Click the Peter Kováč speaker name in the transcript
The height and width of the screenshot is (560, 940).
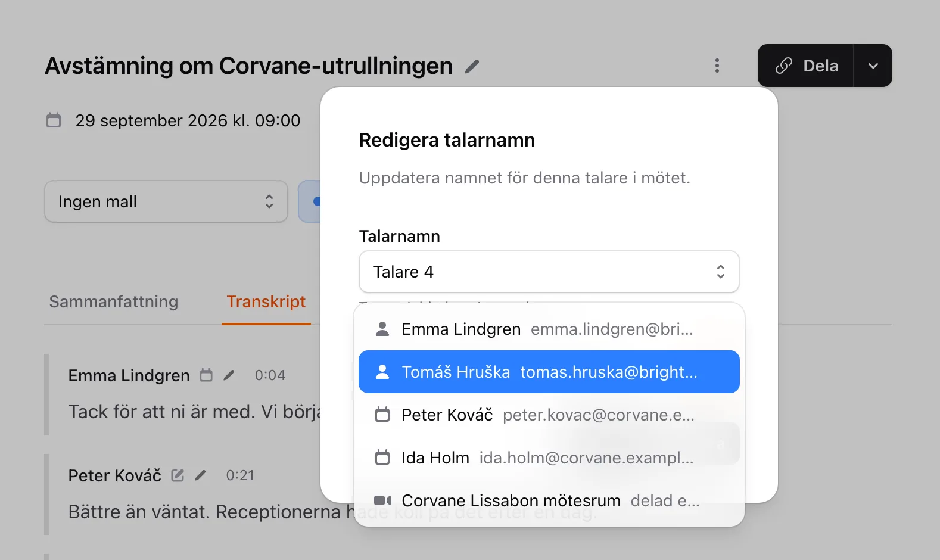click(x=114, y=475)
